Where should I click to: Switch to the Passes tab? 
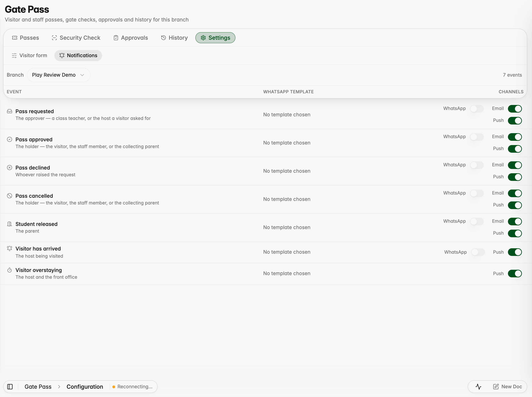[25, 38]
